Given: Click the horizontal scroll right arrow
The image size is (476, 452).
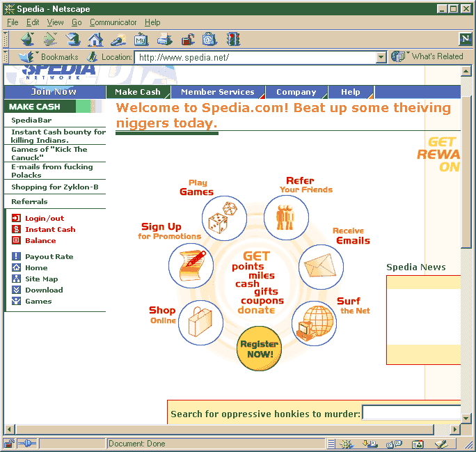Looking at the screenshot, I should click(454, 430).
